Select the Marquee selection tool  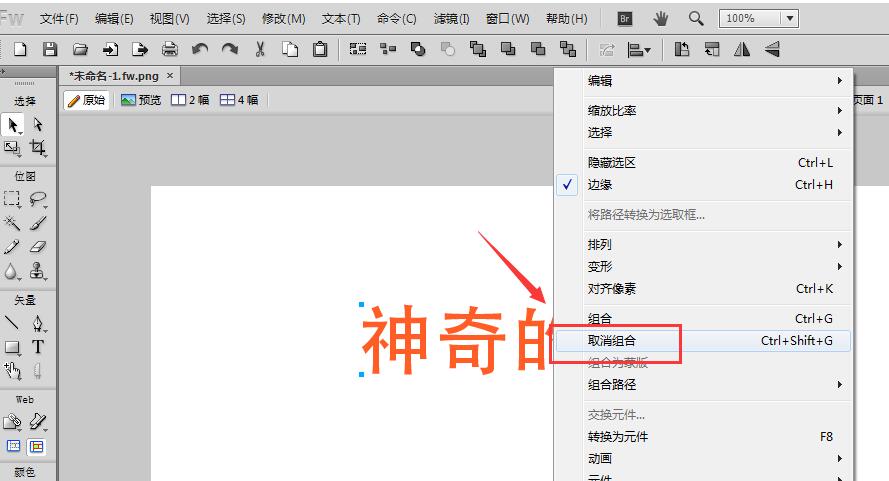pos(12,199)
